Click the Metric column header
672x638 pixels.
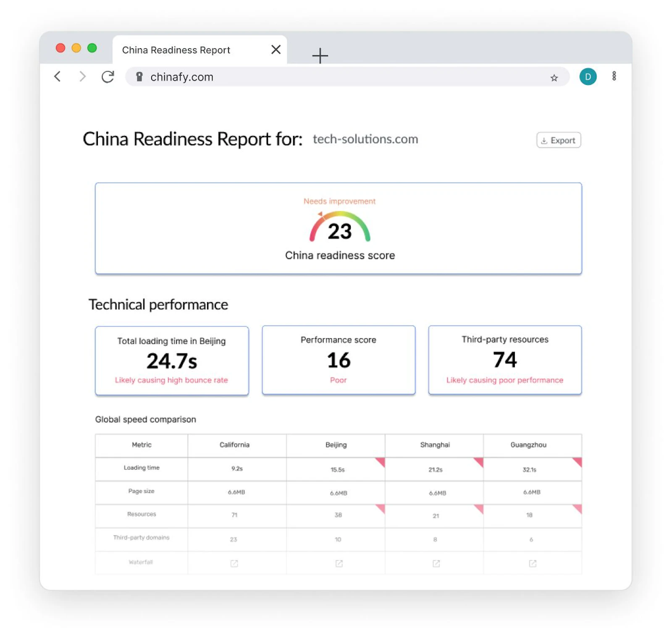click(x=142, y=445)
